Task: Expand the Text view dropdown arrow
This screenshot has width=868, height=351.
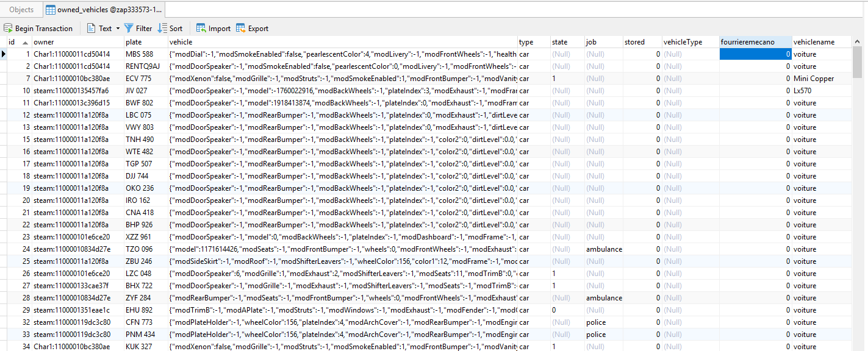Action: 118,29
